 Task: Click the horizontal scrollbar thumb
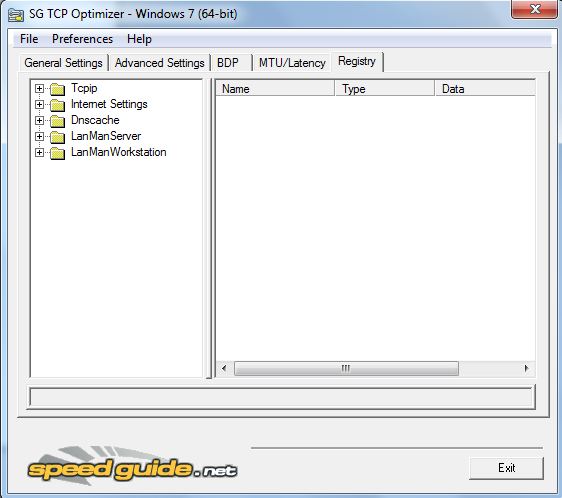coord(346,369)
